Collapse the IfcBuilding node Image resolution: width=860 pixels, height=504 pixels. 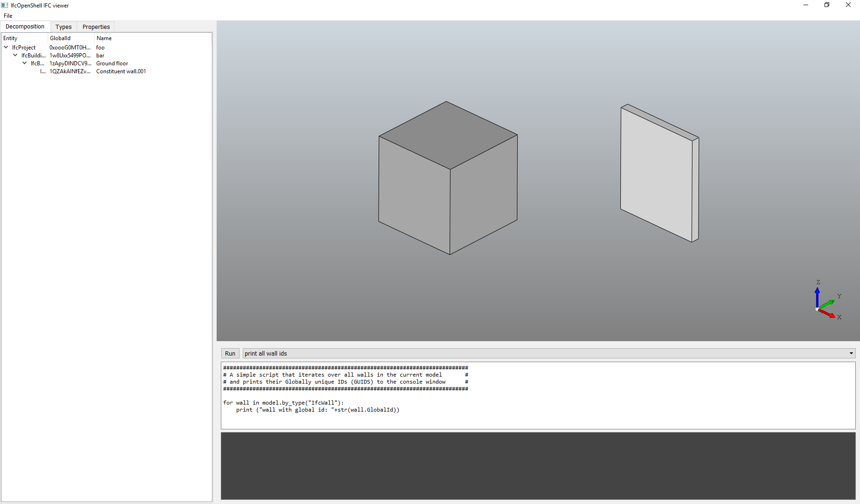point(15,55)
